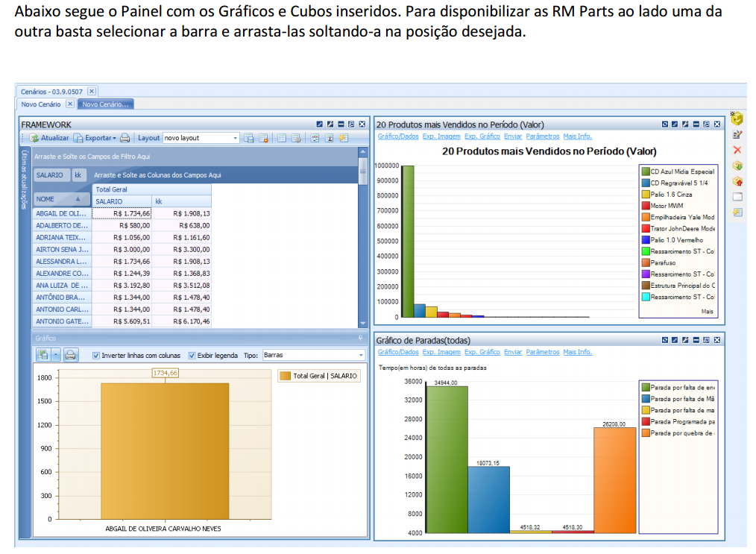Image resolution: width=756 pixels, height=554 pixels.
Task: Click the export red arrow box icon
Action: [x=737, y=181]
